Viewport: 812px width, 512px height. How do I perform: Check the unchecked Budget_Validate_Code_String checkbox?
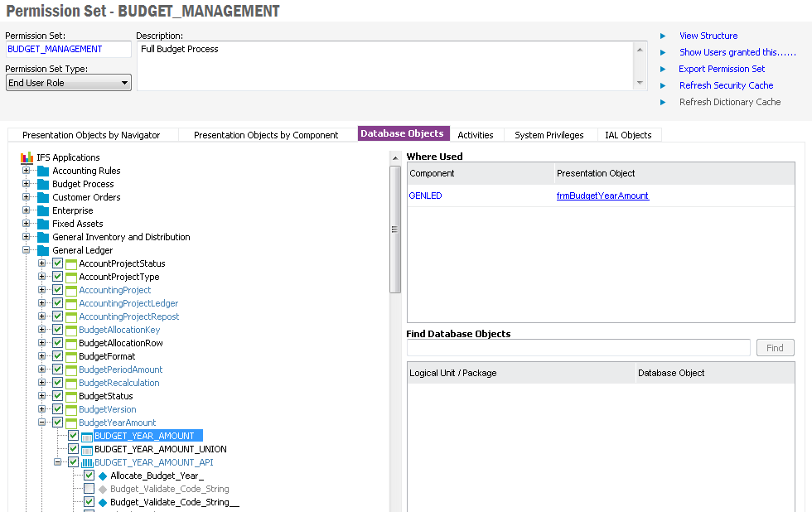[89, 489]
